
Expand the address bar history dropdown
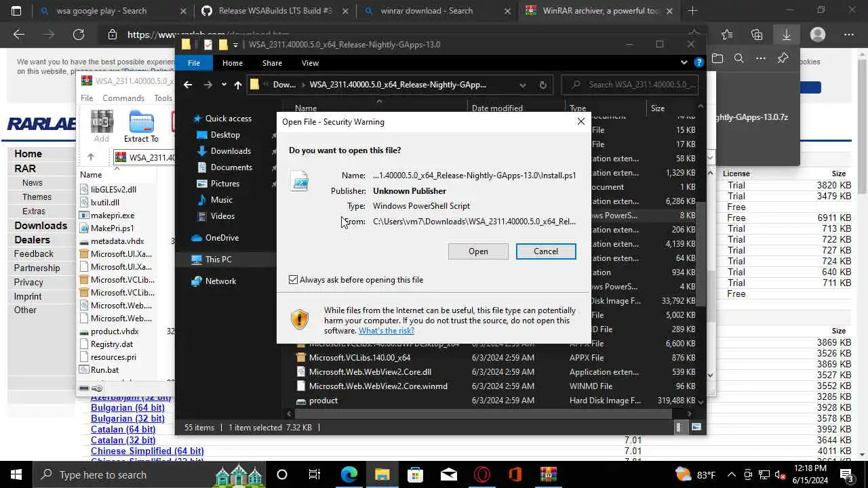[522, 85]
